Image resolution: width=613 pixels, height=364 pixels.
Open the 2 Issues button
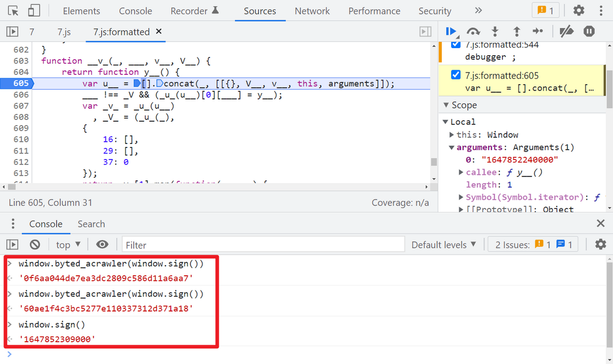533,245
